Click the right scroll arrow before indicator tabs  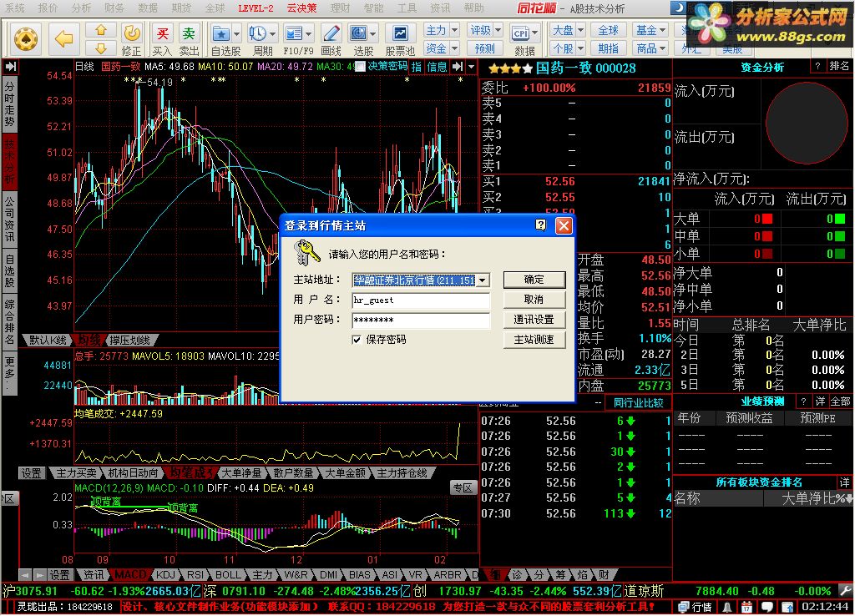[x=39, y=575]
